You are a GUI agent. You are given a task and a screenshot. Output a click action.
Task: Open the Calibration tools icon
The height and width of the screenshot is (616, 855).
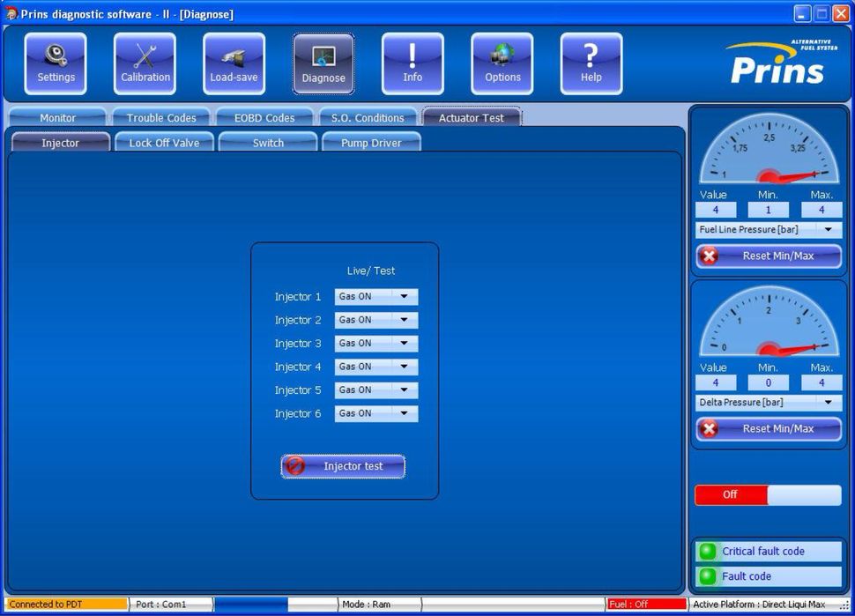point(145,63)
